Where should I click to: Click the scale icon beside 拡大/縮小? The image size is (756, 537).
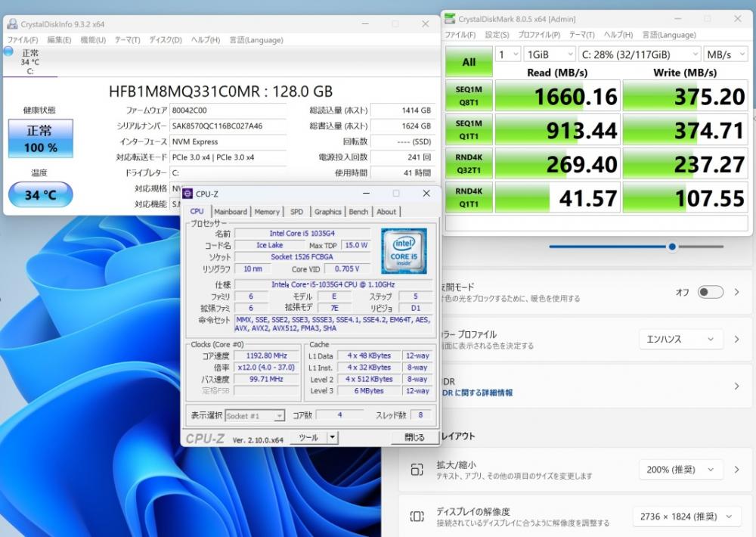[x=417, y=470]
